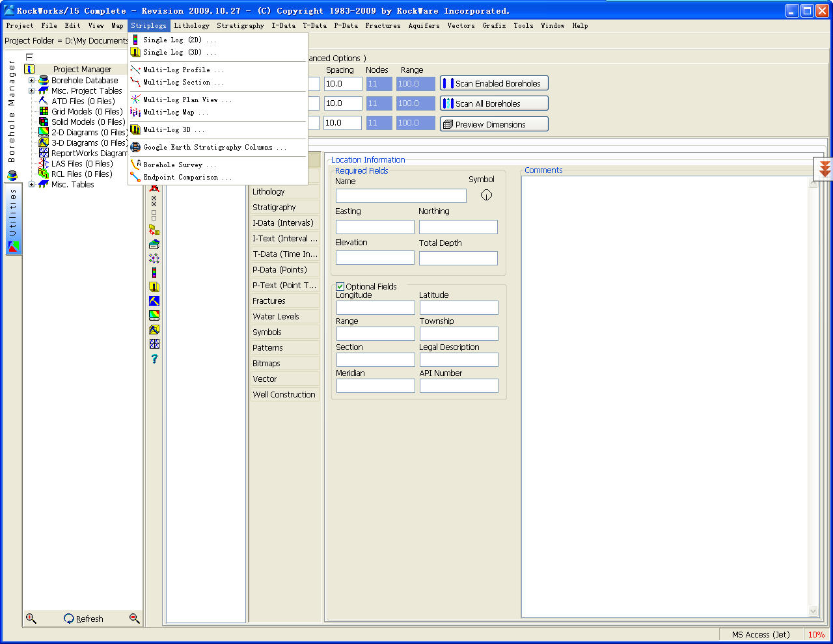The height and width of the screenshot is (644, 833).
Task: Click the Project Manager info icon
Action: [x=29, y=69]
